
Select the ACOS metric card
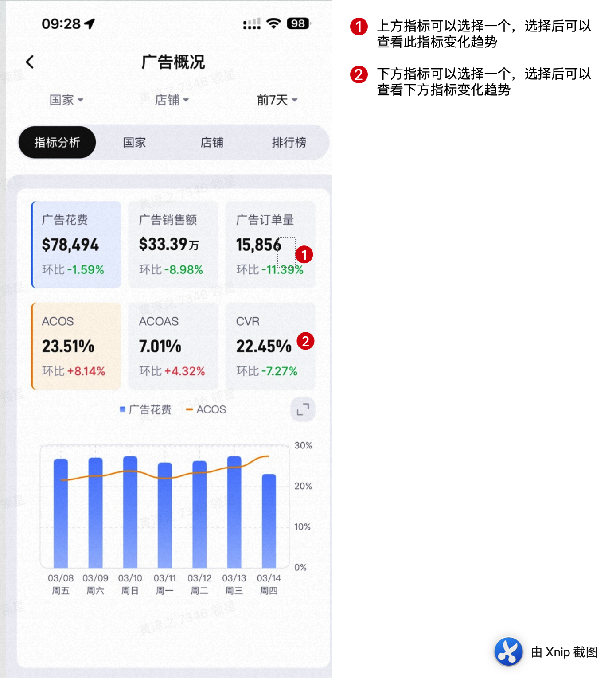point(76,346)
